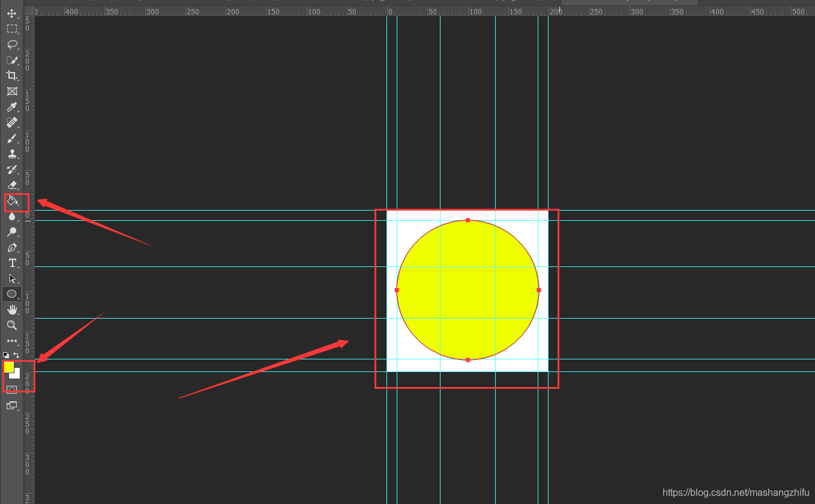815x504 pixels.
Task: Select the Brush tool
Action: coord(11,138)
